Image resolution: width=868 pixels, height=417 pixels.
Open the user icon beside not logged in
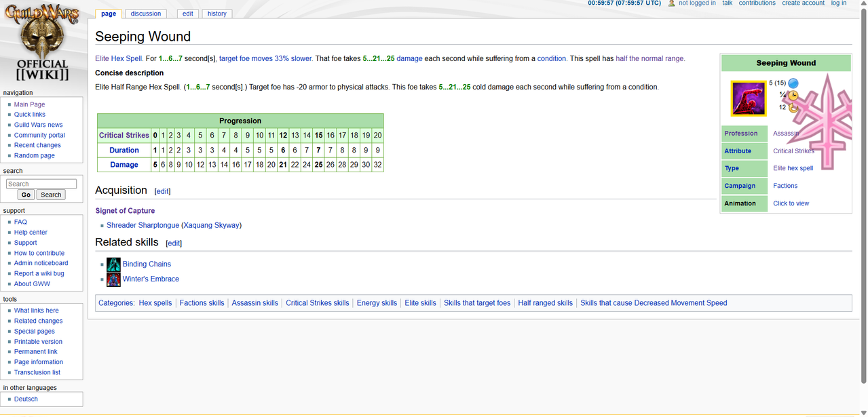pos(672,3)
